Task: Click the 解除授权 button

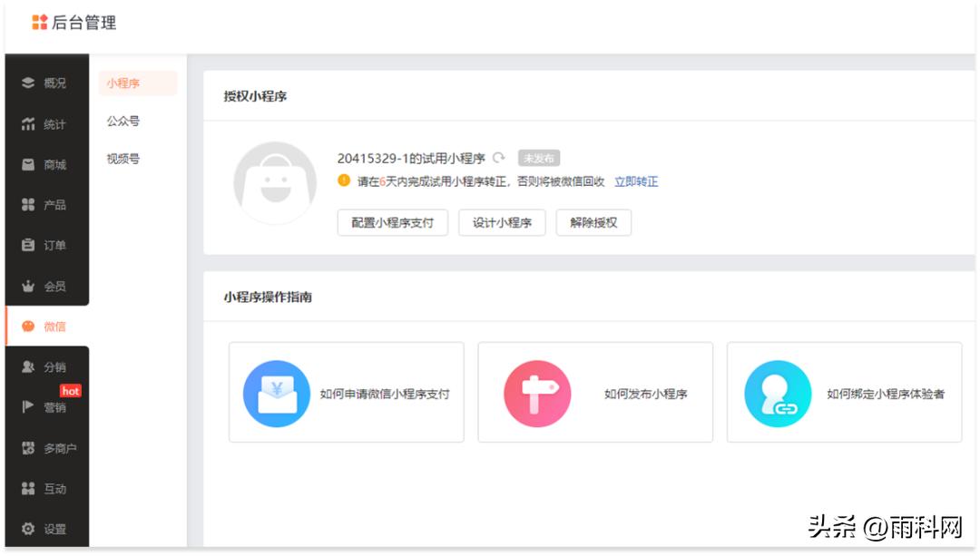Action: click(x=593, y=222)
